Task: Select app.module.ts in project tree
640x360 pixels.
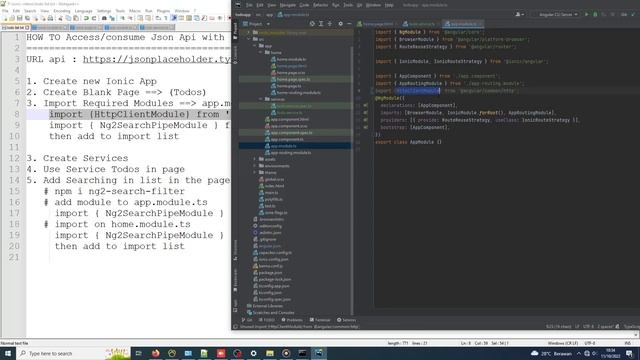Action: [x=281, y=146]
